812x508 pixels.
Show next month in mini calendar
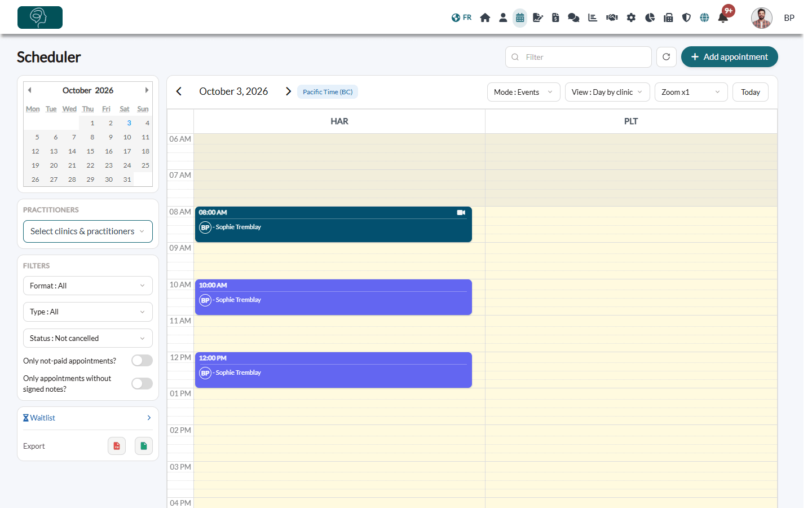coord(147,90)
